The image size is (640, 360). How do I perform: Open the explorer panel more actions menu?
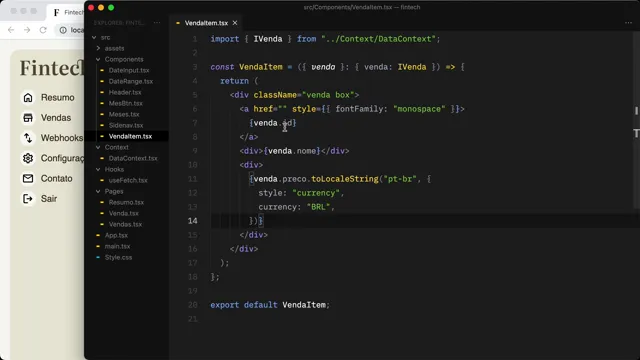click(157, 23)
